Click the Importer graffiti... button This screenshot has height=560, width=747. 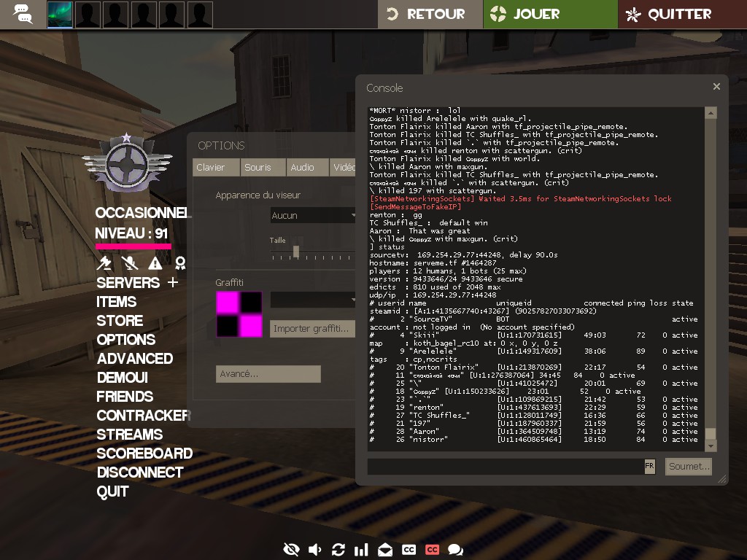click(x=311, y=329)
